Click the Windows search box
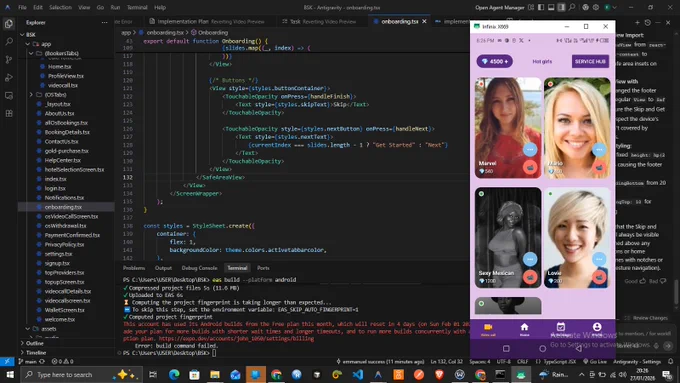 point(81,374)
